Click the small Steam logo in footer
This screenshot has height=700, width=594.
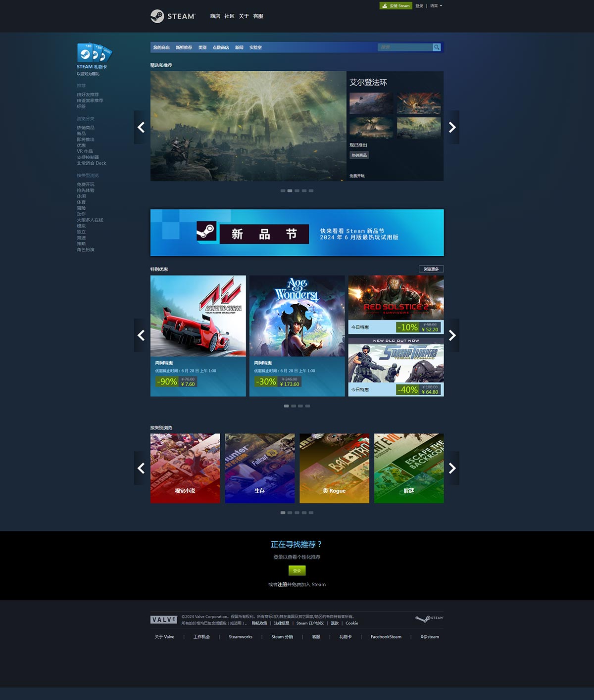click(x=429, y=618)
